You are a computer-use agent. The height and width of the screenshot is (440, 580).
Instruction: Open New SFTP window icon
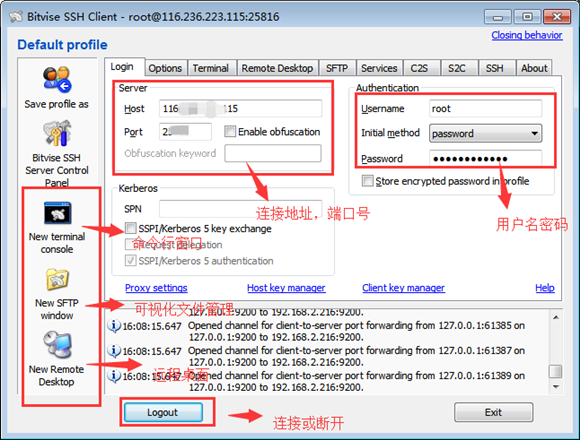(x=57, y=280)
